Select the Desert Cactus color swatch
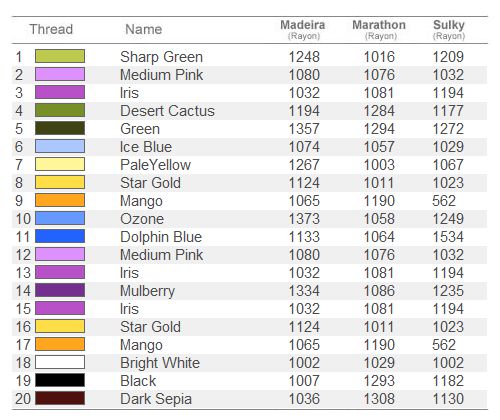 pyautogui.click(x=60, y=110)
